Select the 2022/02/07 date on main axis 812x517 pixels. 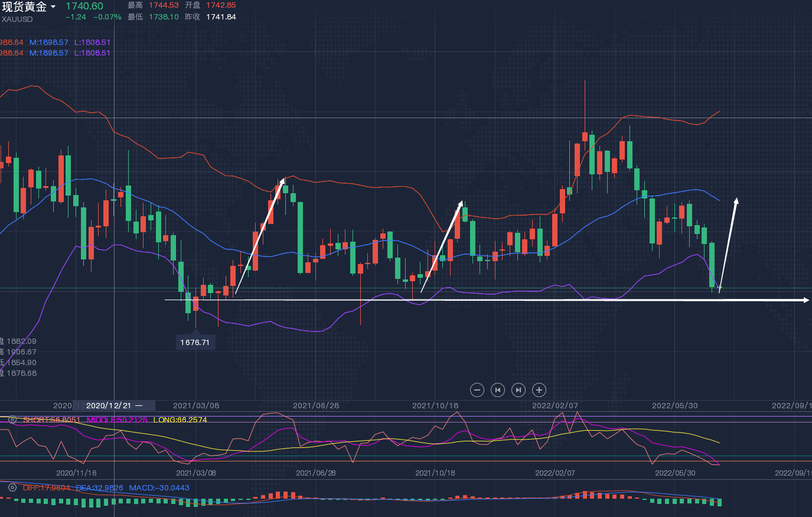(555, 405)
